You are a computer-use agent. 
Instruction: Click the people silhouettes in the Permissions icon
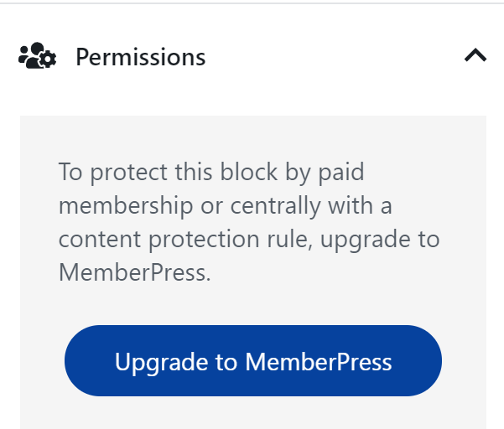32,55
